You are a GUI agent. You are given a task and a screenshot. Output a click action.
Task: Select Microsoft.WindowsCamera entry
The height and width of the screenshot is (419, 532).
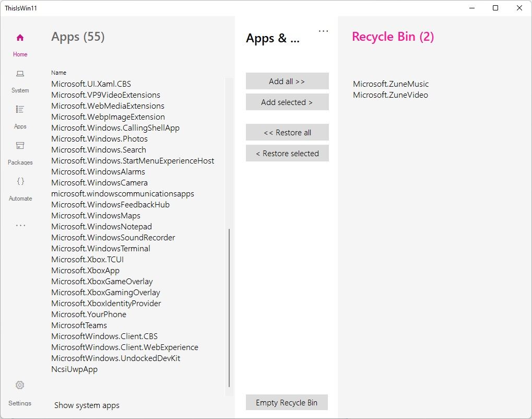click(x=99, y=183)
